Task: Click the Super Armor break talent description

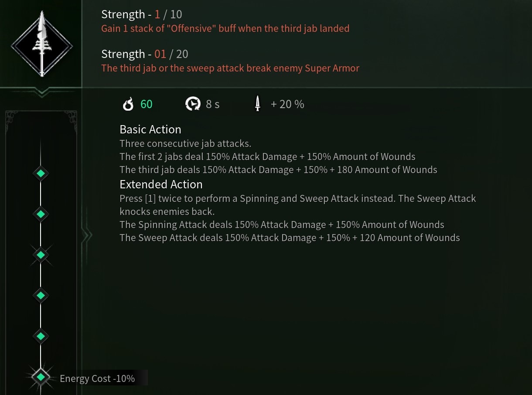Action: click(x=230, y=68)
